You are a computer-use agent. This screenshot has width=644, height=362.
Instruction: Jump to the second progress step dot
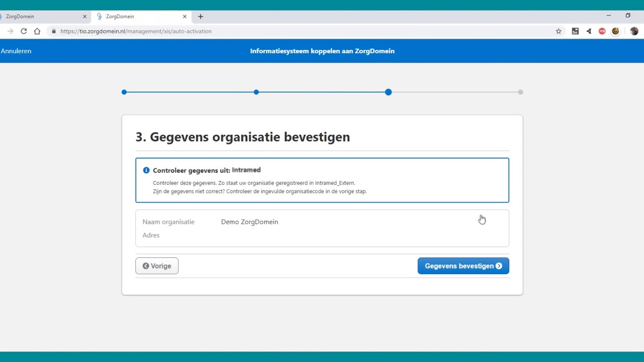coord(256,92)
